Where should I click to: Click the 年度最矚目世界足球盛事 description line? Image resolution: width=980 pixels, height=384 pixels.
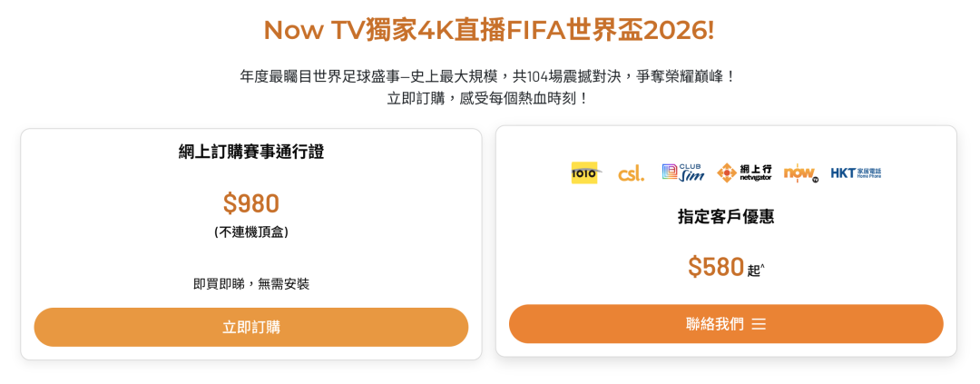coord(489,77)
